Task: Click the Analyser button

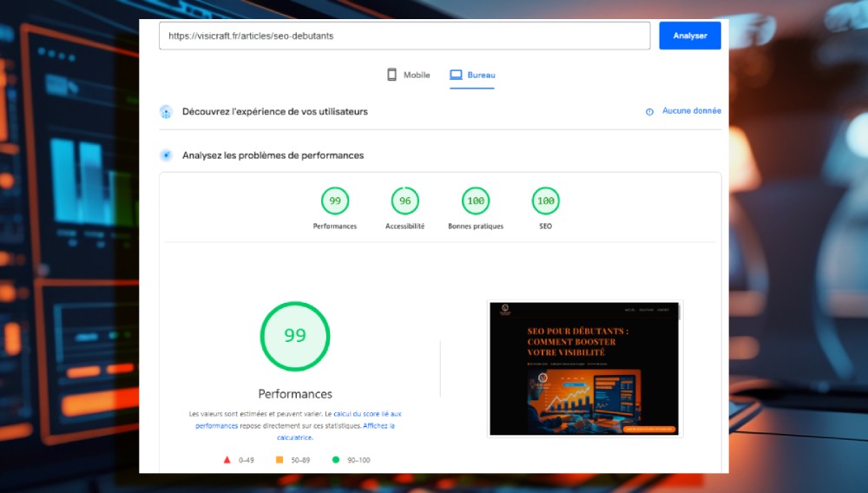Action: tap(690, 36)
